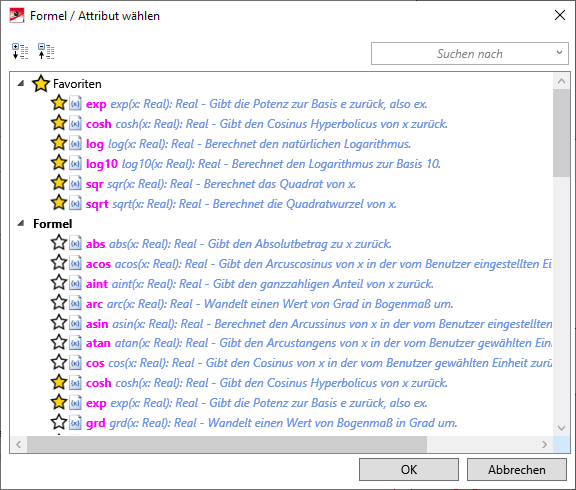The height and width of the screenshot is (490, 576).
Task: Mark acos as favorite with its star
Action: coord(59,263)
